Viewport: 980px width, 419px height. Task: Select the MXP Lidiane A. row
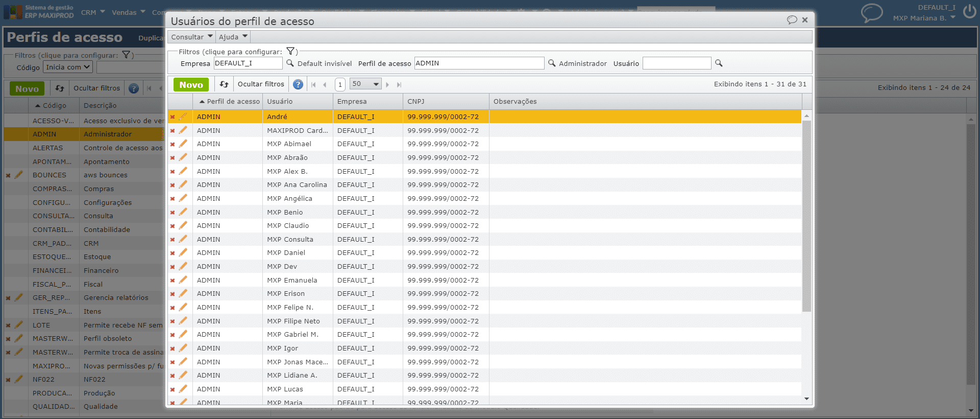tap(484, 375)
